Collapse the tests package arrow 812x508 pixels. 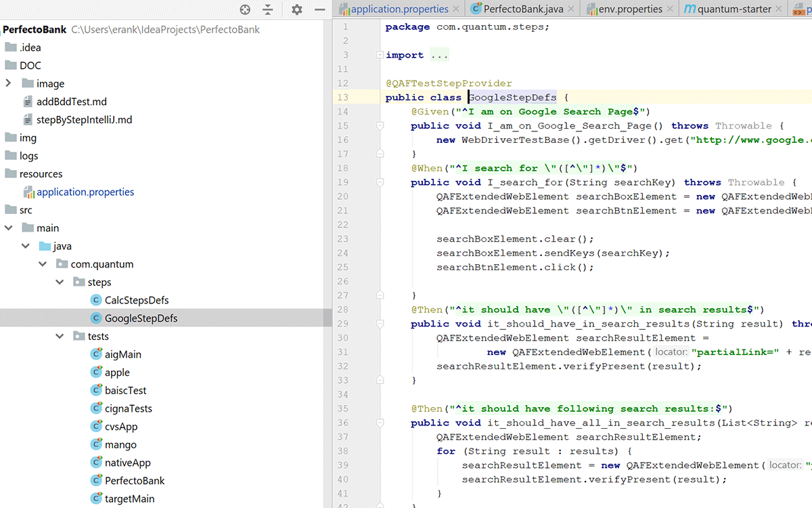tap(60, 336)
